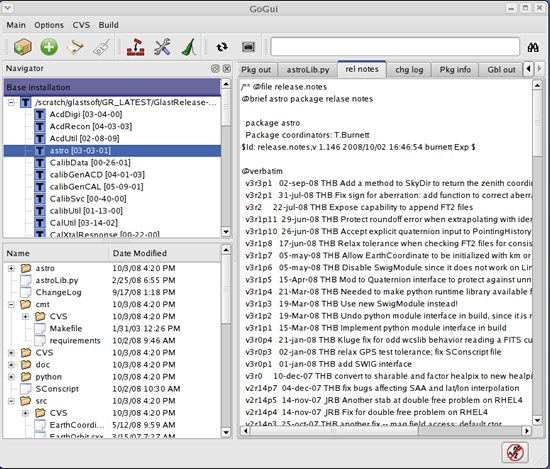This screenshot has width=550, height=469.
Task: Click the package box toolbar icon
Action: pyautogui.click(x=23, y=47)
